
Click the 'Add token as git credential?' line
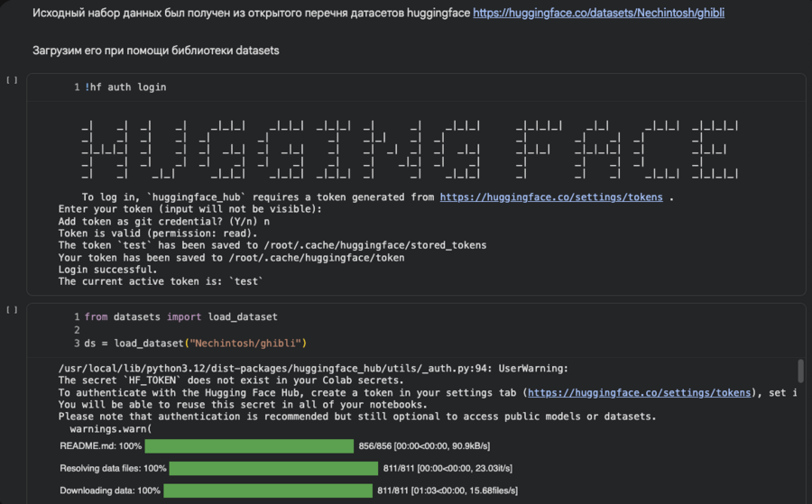163,221
